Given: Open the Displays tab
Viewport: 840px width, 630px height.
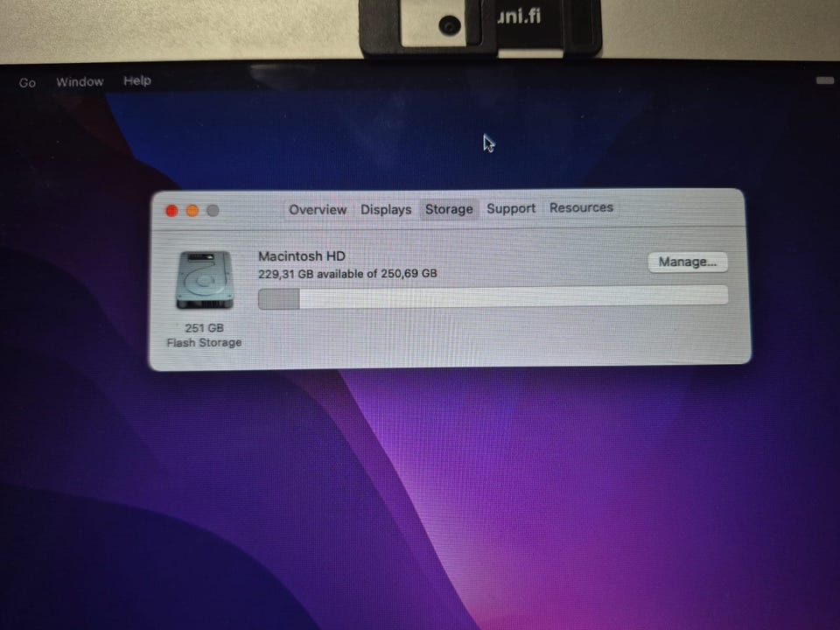Looking at the screenshot, I should (386, 209).
